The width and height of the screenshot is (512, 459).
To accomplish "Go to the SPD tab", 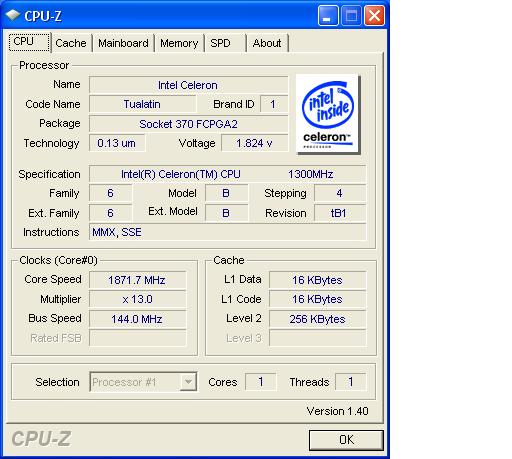I will 220,43.
